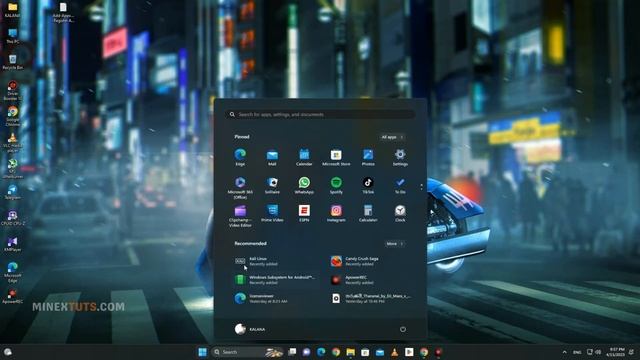Open recommended Candy Crush Saga

click(371, 261)
